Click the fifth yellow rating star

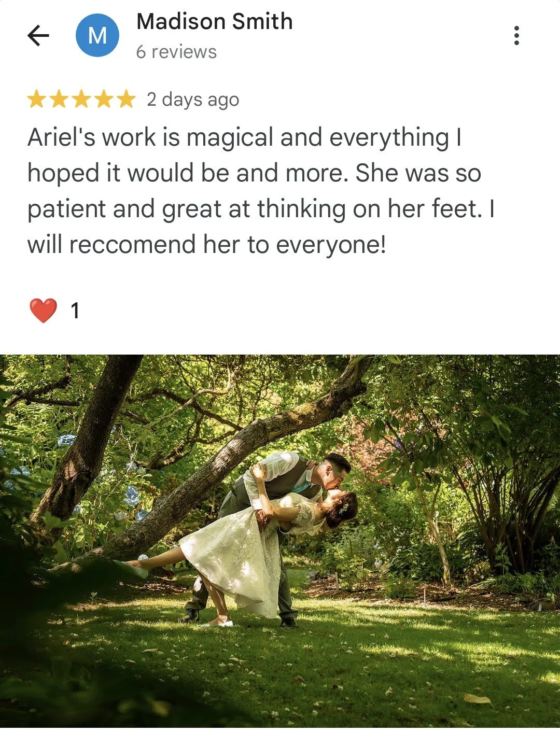(x=126, y=99)
